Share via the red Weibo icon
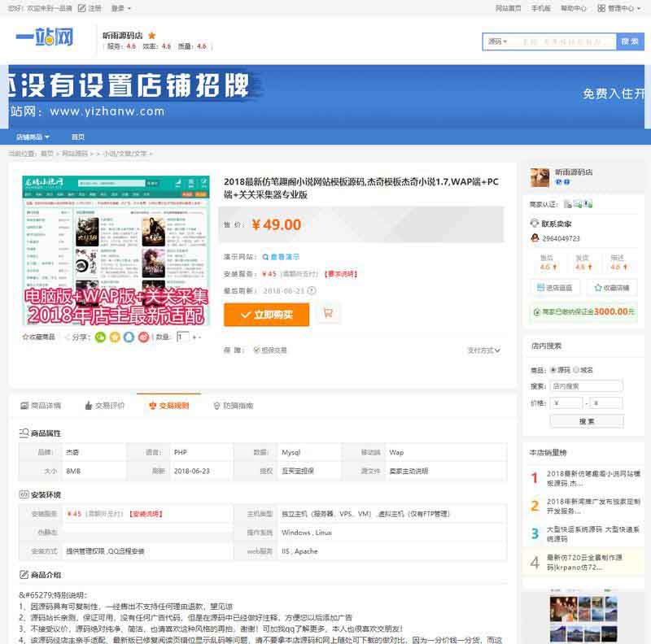The width and height of the screenshot is (651, 644). click(143, 337)
